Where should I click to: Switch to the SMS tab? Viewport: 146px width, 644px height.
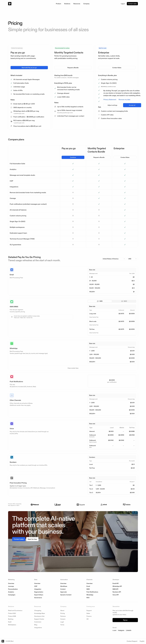click(100, 301)
